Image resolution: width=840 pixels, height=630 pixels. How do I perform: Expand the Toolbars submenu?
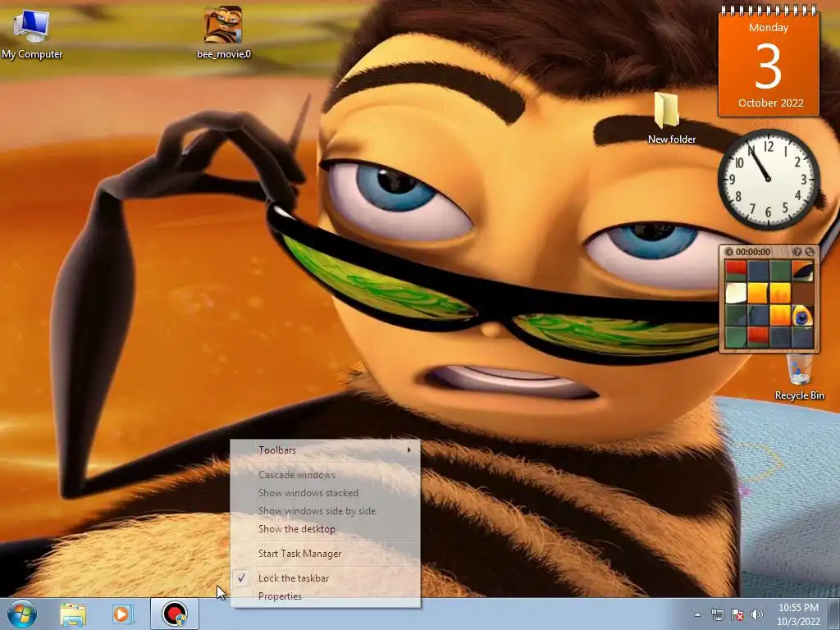tap(325, 450)
